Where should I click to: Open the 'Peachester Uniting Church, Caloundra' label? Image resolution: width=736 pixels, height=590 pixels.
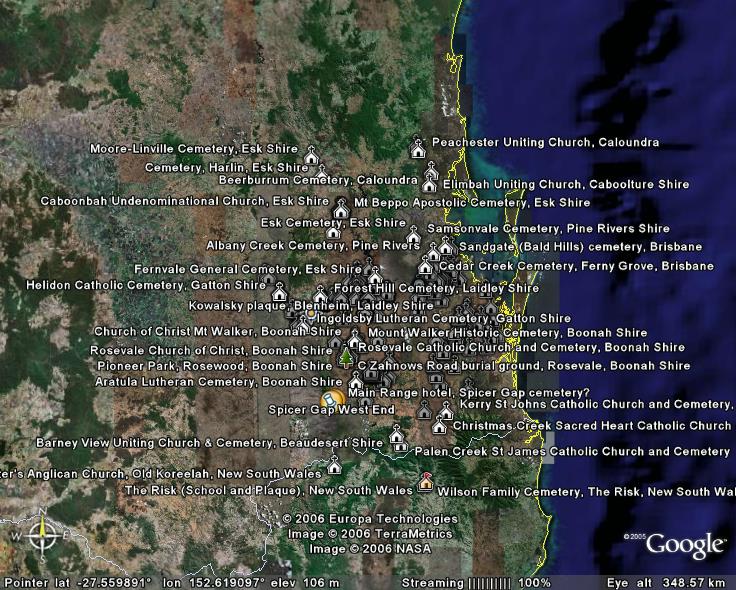click(545, 142)
